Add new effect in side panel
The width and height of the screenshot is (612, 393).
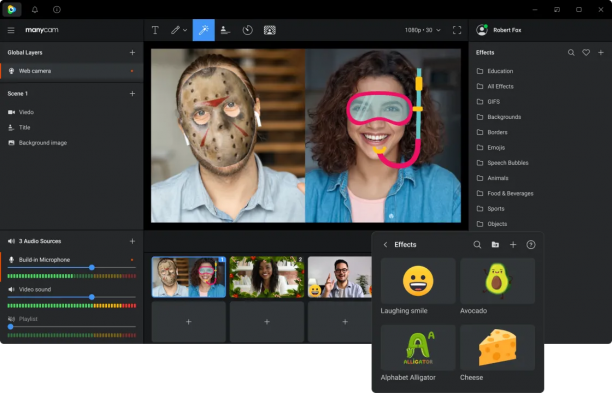[x=601, y=52]
